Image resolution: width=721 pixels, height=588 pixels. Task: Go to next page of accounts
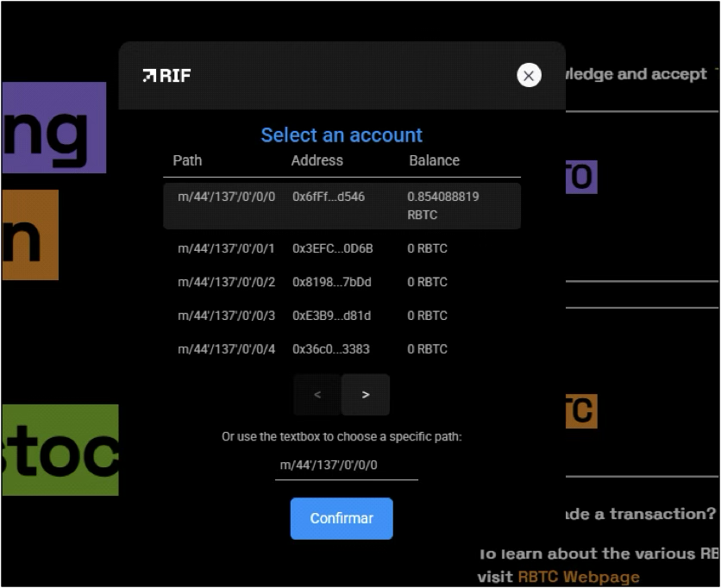click(x=366, y=395)
